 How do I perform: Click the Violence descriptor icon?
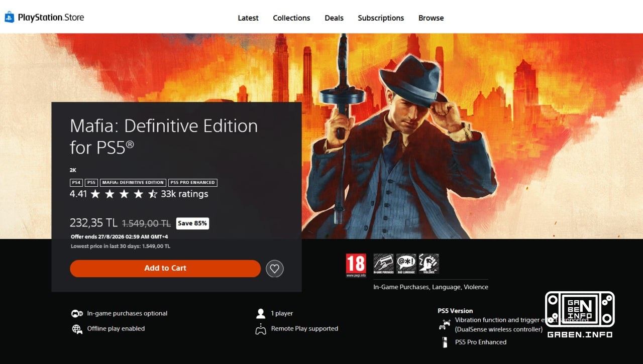(x=428, y=264)
